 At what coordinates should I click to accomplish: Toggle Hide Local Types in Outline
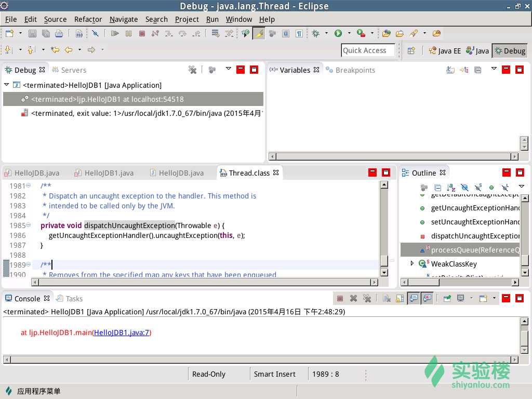pos(505,188)
